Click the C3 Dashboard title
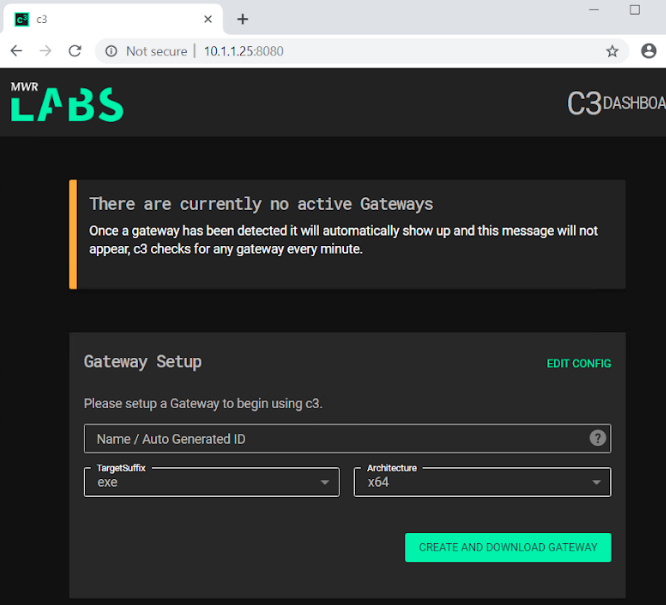The height and width of the screenshot is (605, 666). click(616, 103)
